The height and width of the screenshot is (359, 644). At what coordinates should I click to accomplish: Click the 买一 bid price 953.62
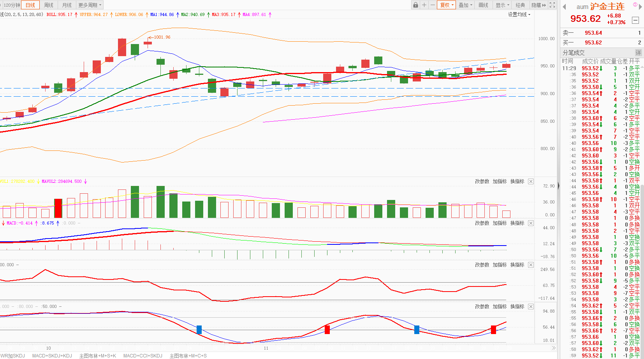pos(593,42)
